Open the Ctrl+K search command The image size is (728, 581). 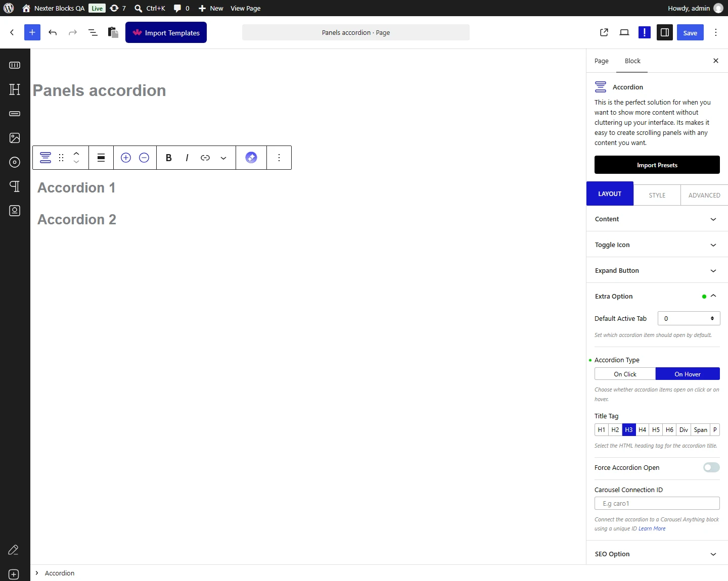click(x=150, y=8)
